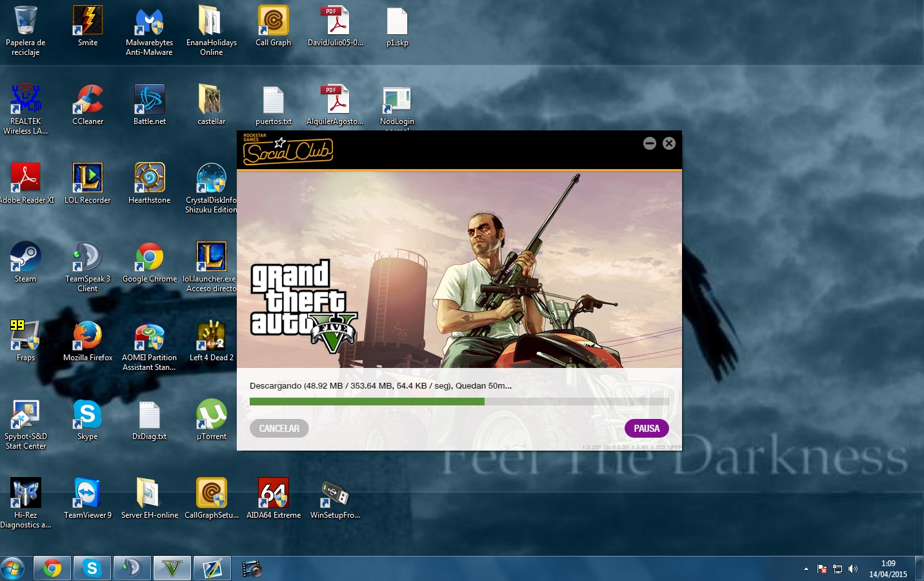Select Spybot-S&D Start Center shortcut
This screenshot has width=924, height=581.
tap(26, 423)
